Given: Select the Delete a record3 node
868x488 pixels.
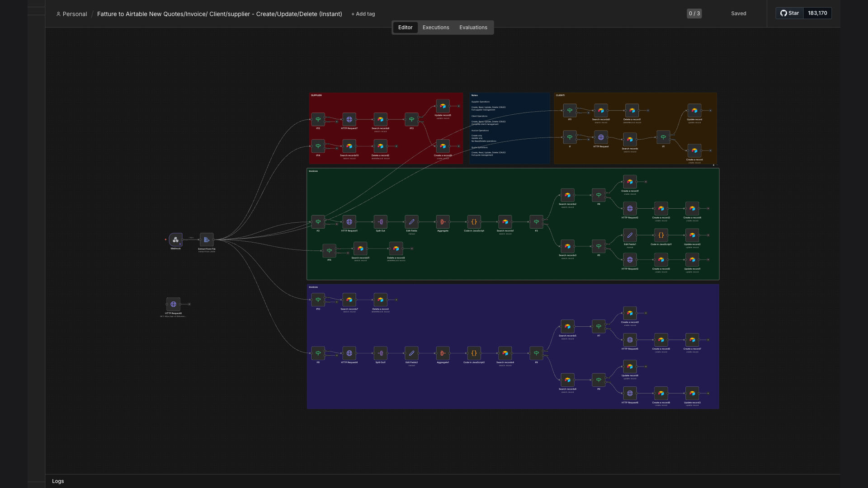Looking at the screenshot, I should coord(396,249).
